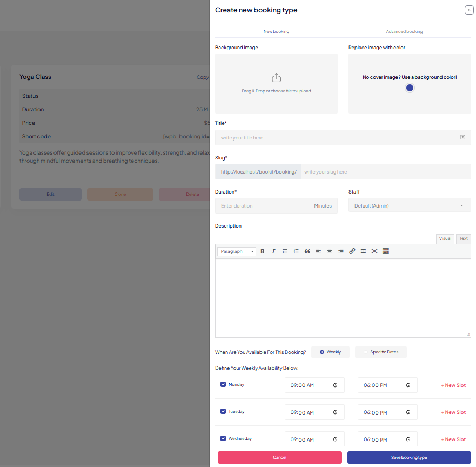
Task: Open time picker for Tuesday end time
Action: 408,412
